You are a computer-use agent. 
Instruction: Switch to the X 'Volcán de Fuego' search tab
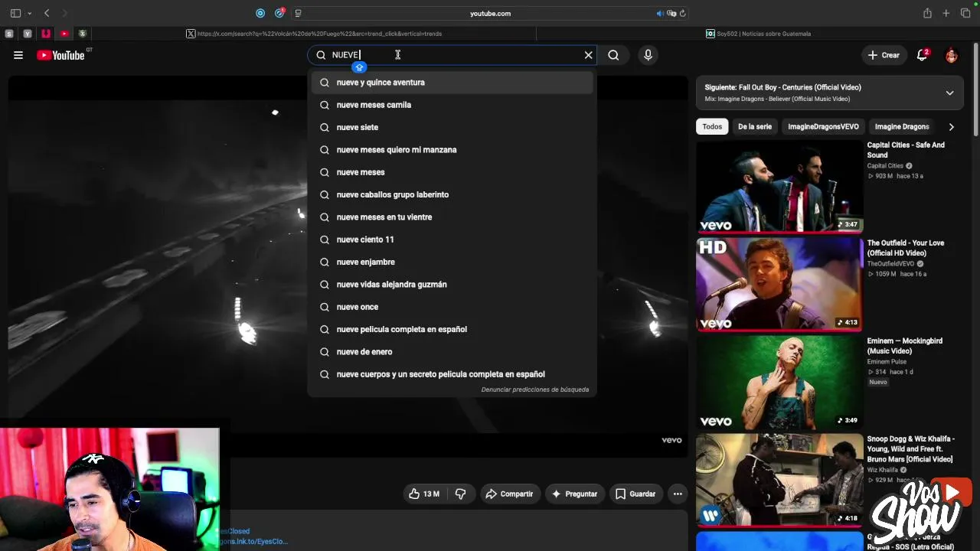point(314,34)
